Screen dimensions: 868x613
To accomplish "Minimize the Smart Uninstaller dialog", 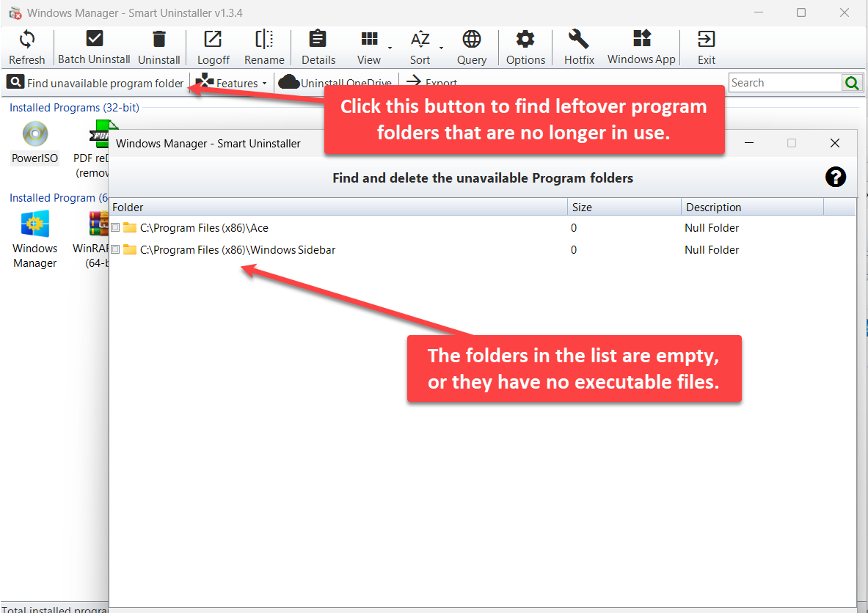I will [749, 143].
